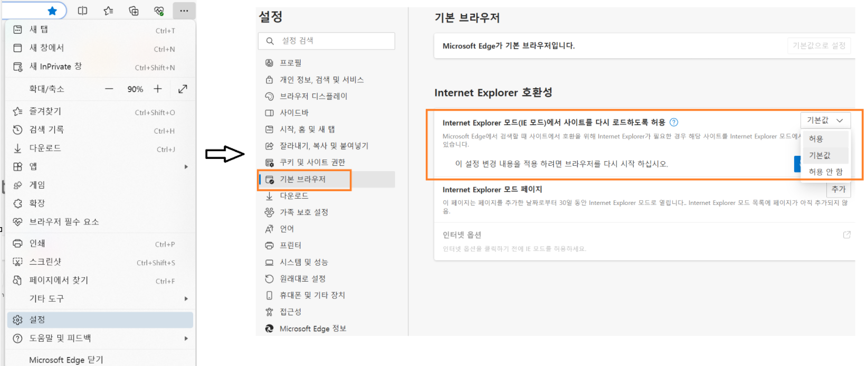
Task: Click the three-dot Settings and more button
Action: coord(184,11)
